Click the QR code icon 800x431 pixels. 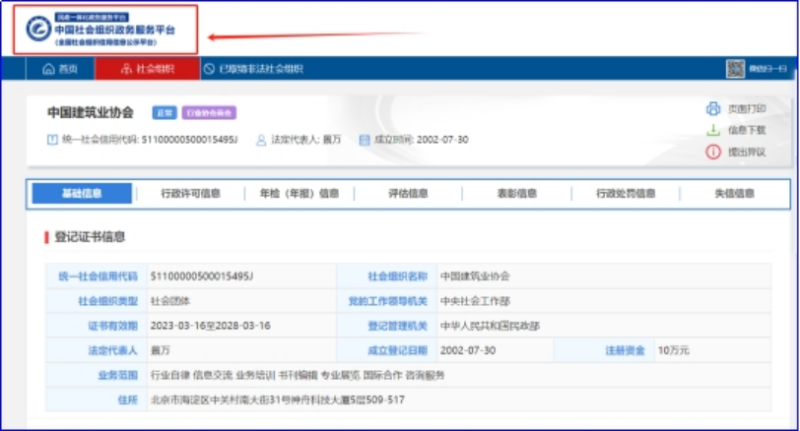[x=735, y=68]
